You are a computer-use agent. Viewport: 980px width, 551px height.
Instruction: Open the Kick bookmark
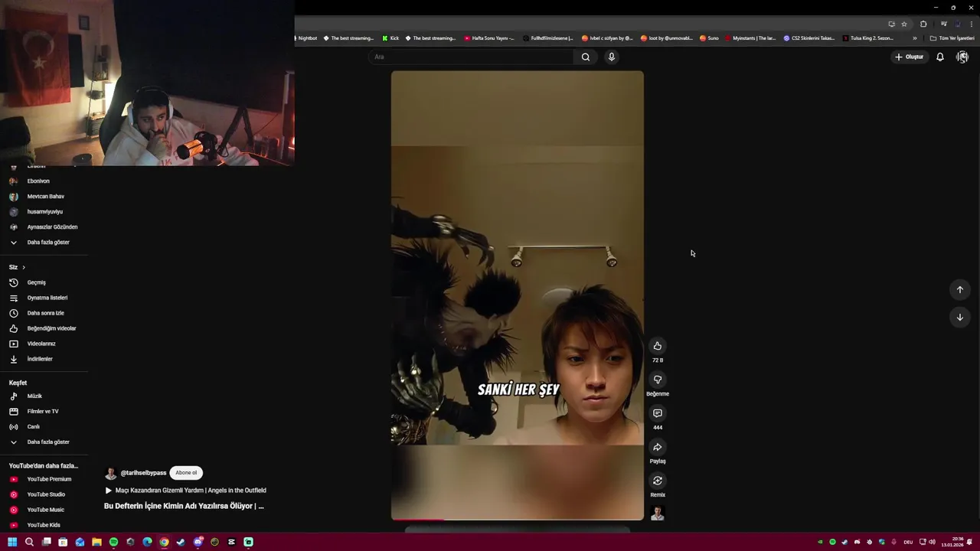pos(390,38)
